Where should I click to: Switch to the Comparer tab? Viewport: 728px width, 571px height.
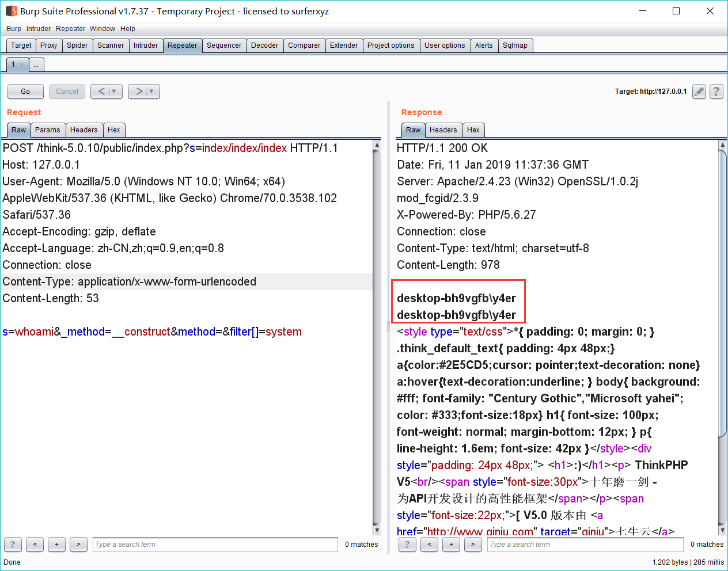click(x=304, y=45)
